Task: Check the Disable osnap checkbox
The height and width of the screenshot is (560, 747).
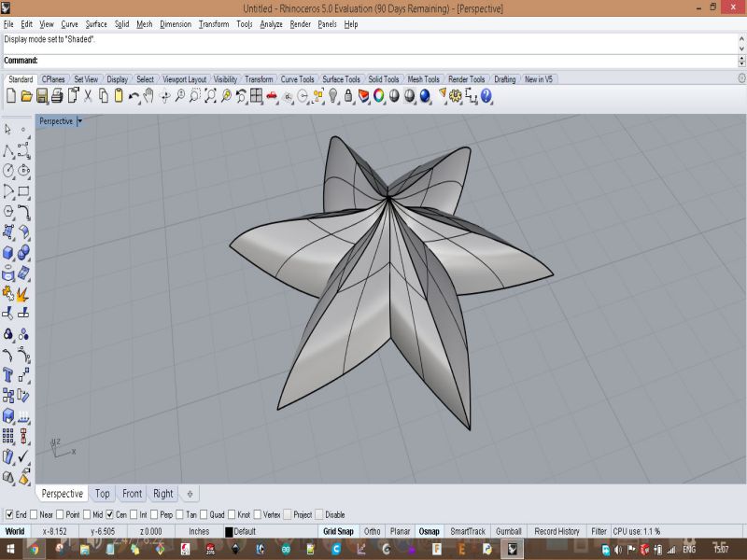Action: (319, 514)
